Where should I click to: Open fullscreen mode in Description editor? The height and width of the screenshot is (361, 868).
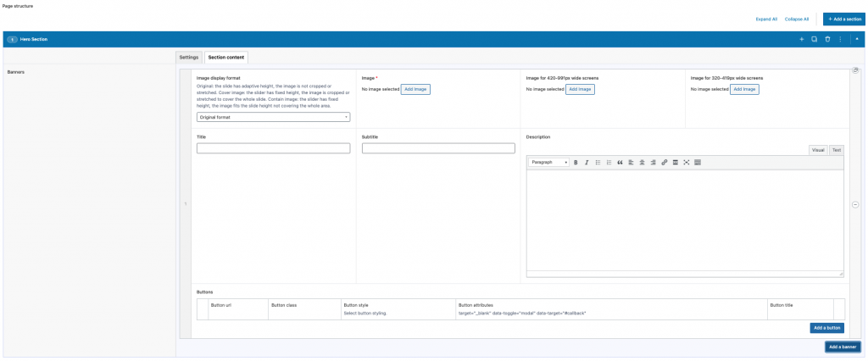pyautogui.click(x=687, y=162)
